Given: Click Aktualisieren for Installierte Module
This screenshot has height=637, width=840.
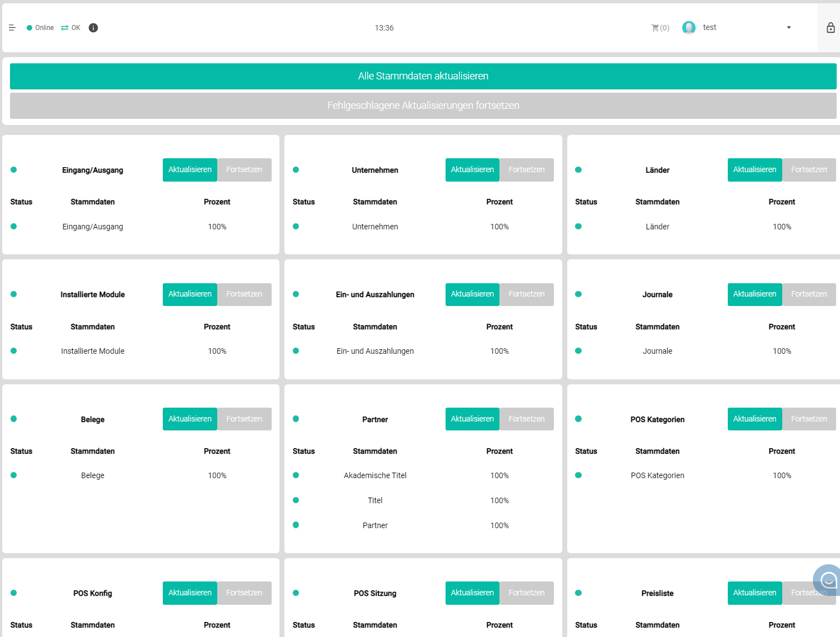Looking at the screenshot, I should [x=190, y=294].
